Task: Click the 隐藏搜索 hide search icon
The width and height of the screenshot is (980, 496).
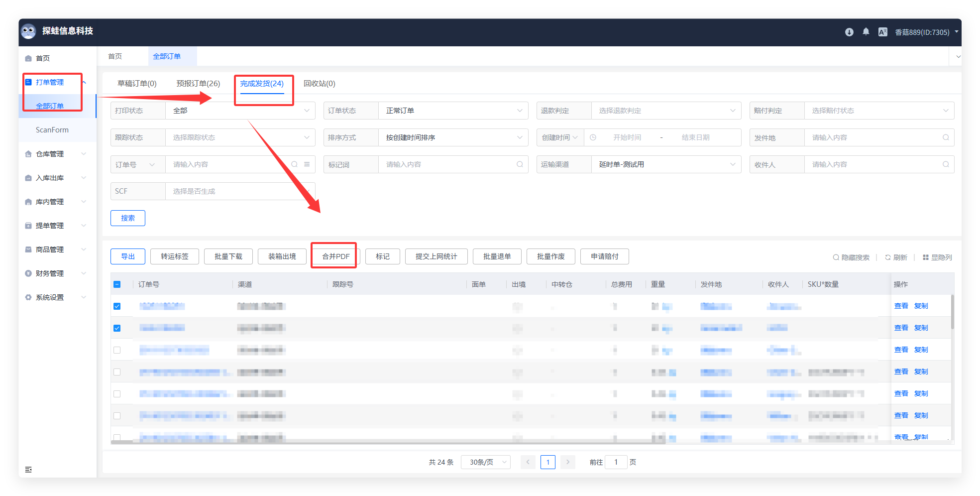Action: pos(836,257)
